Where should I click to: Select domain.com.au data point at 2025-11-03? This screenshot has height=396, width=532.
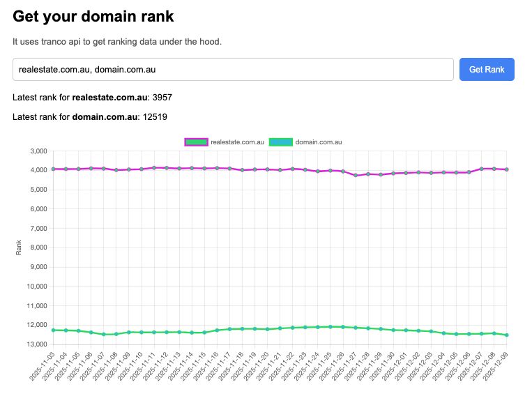click(x=53, y=330)
